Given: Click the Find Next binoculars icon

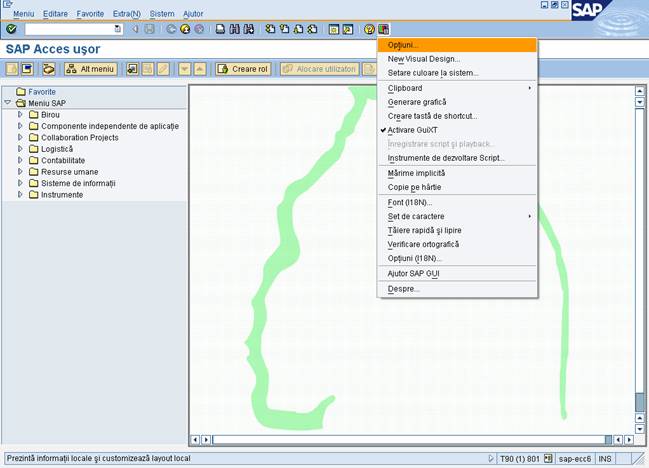Looking at the screenshot, I should click(249, 29).
